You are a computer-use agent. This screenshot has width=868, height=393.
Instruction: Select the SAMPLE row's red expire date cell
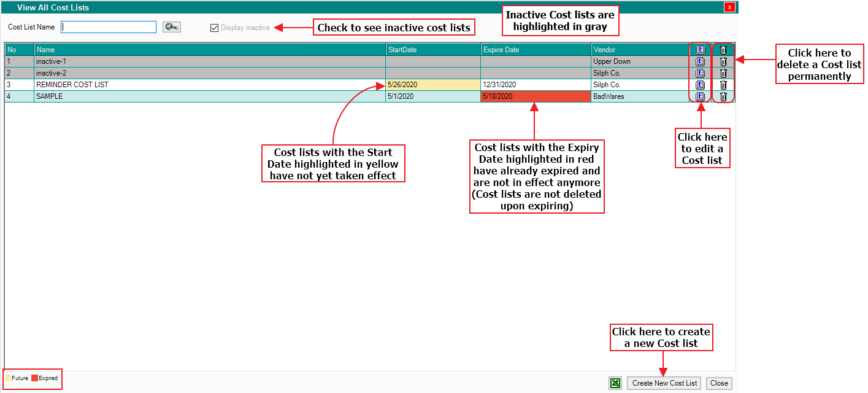click(536, 96)
